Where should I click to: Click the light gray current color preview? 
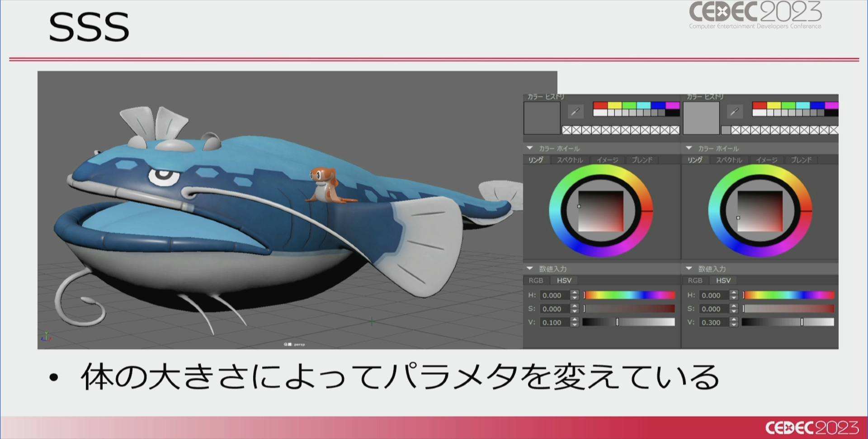point(701,118)
